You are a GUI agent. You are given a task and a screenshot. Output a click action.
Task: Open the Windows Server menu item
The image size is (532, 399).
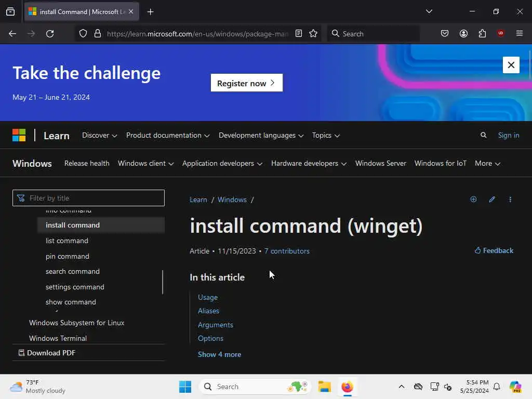tap(381, 163)
